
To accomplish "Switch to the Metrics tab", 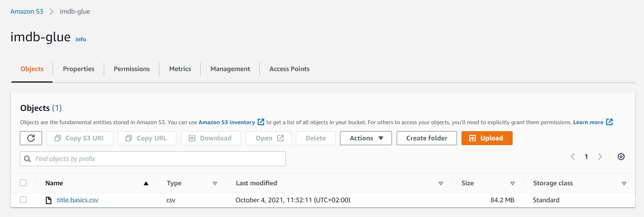I will (180, 69).
